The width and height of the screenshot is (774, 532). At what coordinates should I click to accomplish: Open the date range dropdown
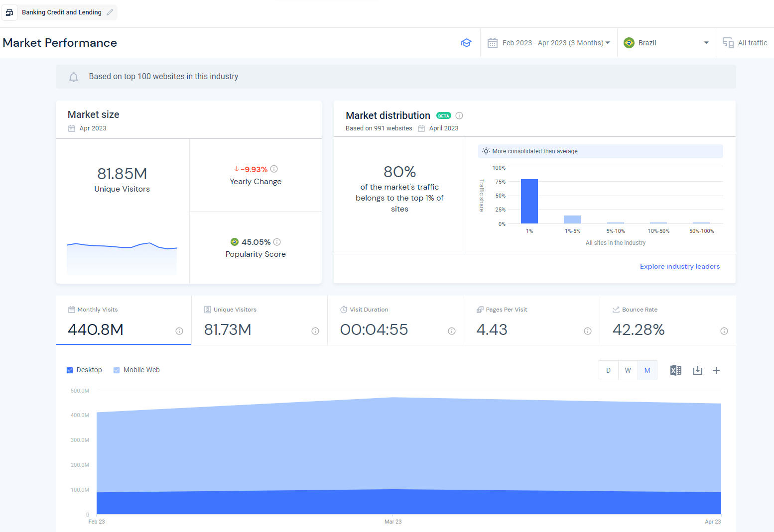549,43
